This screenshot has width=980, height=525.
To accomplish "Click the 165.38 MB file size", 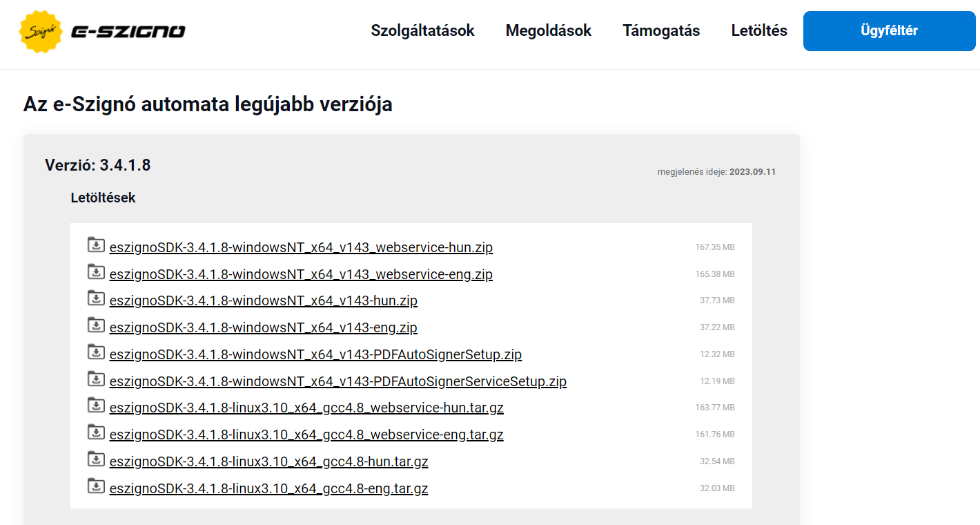I will coord(715,274).
